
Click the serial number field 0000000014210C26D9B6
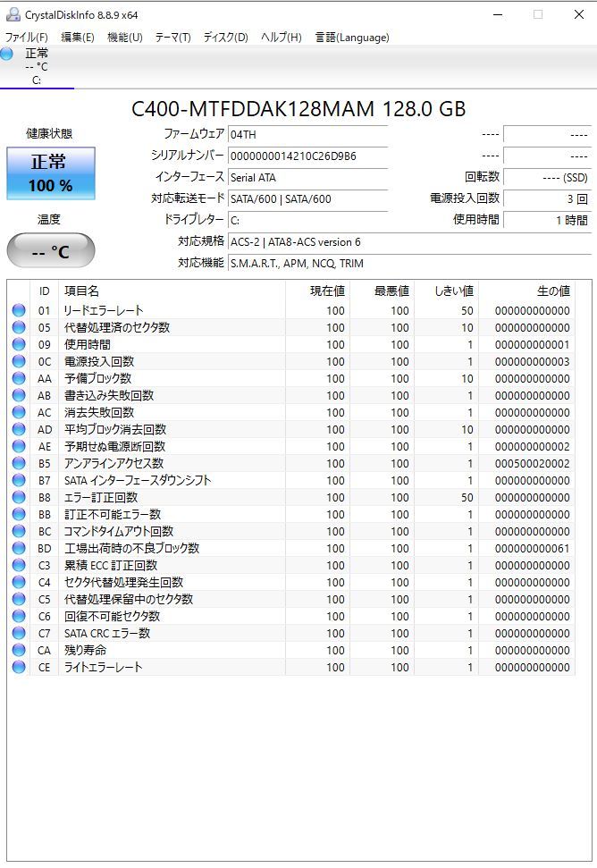307,156
